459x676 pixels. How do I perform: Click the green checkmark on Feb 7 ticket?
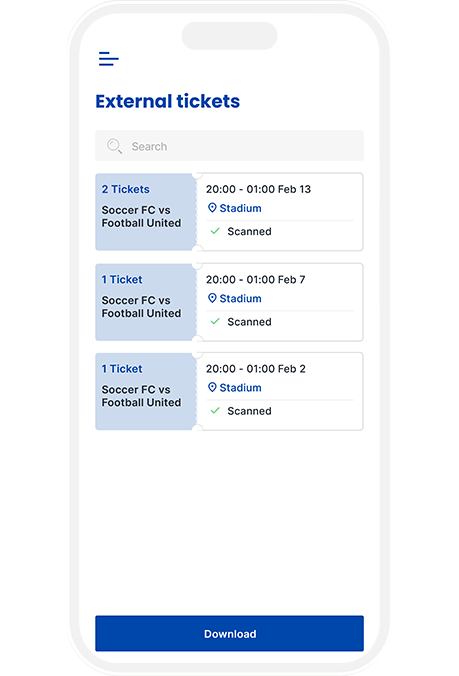[215, 322]
